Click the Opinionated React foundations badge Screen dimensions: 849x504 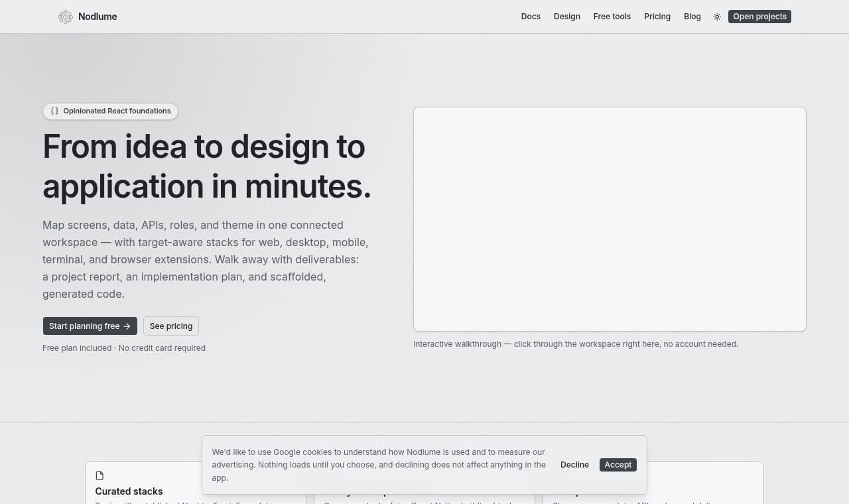(111, 111)
